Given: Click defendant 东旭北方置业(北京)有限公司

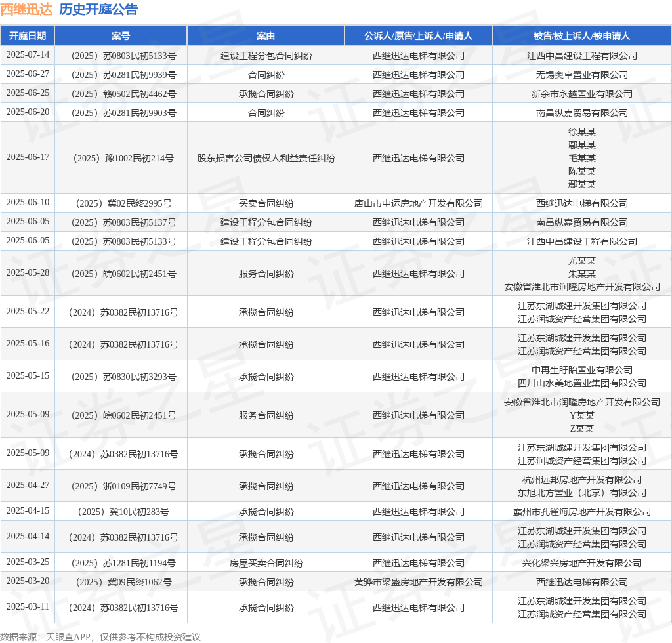Looking at the screenshot, I should (582, 493).
